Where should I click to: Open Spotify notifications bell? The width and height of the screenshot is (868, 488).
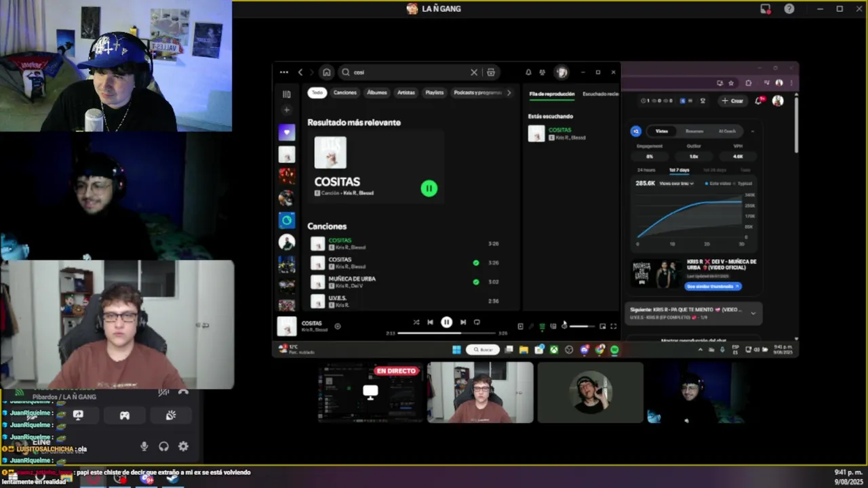click(528, 73)
